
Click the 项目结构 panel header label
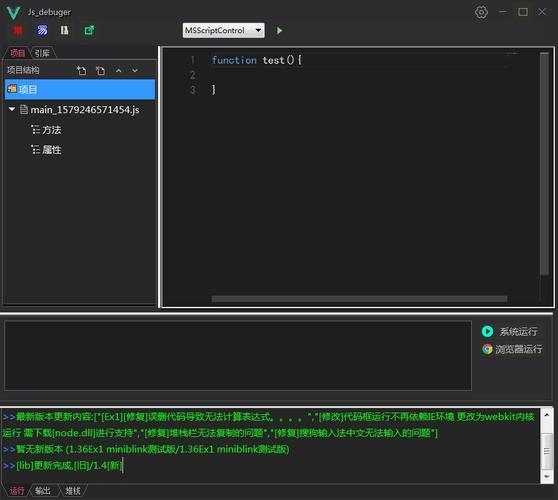[x=23, y=70]
